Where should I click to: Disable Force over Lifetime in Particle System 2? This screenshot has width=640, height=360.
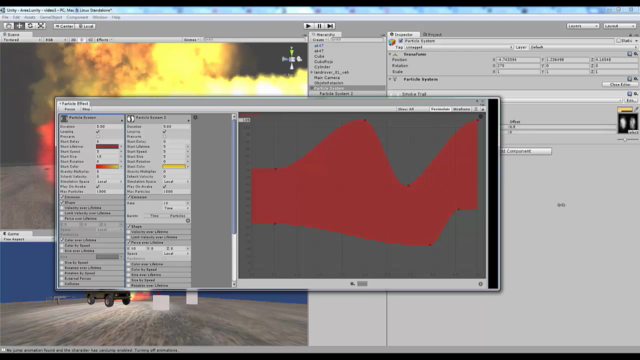coord(129,242)
